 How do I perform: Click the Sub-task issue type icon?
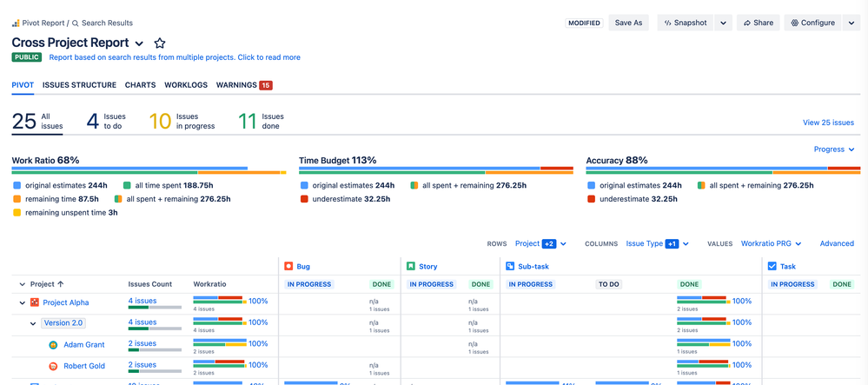pyautogui.click(x=510, y=267)
